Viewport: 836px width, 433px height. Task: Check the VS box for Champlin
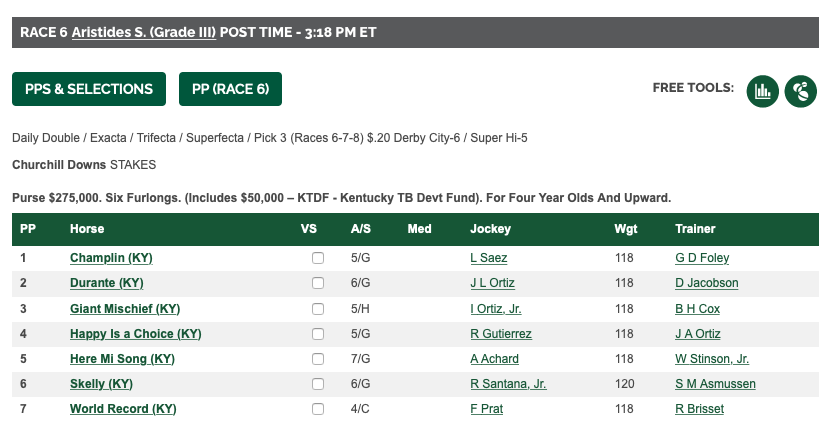[318, 258]
